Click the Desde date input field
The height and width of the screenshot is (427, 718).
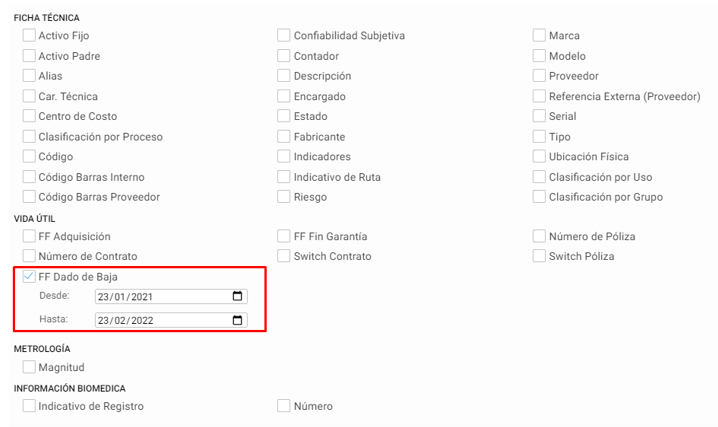(171, 296)
